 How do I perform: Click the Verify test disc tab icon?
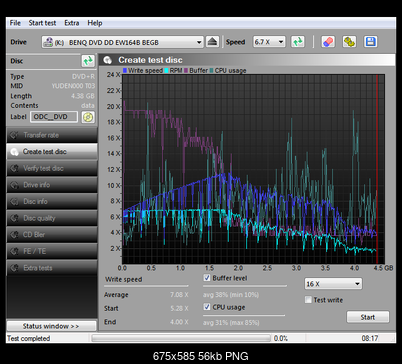14,168
